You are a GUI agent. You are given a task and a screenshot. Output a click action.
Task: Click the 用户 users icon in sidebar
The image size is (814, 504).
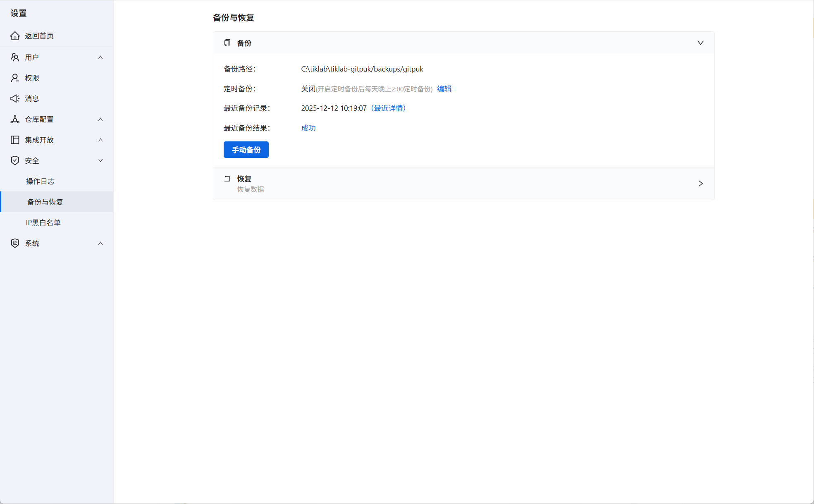tap(15, 57)
